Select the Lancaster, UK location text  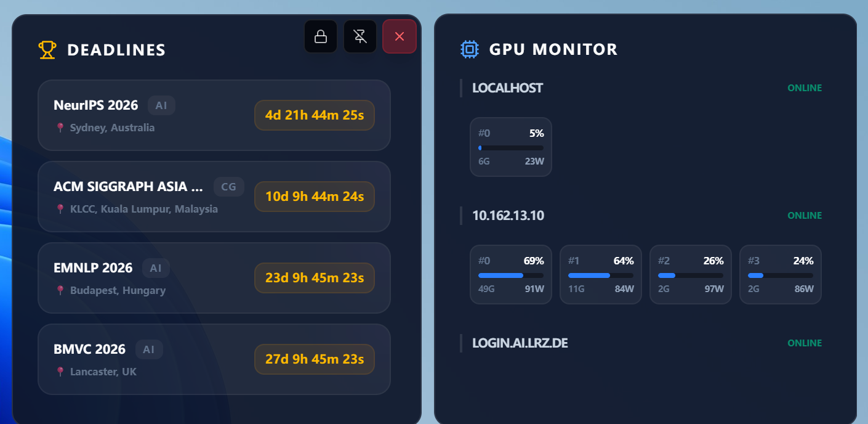[x=103, y=372]
